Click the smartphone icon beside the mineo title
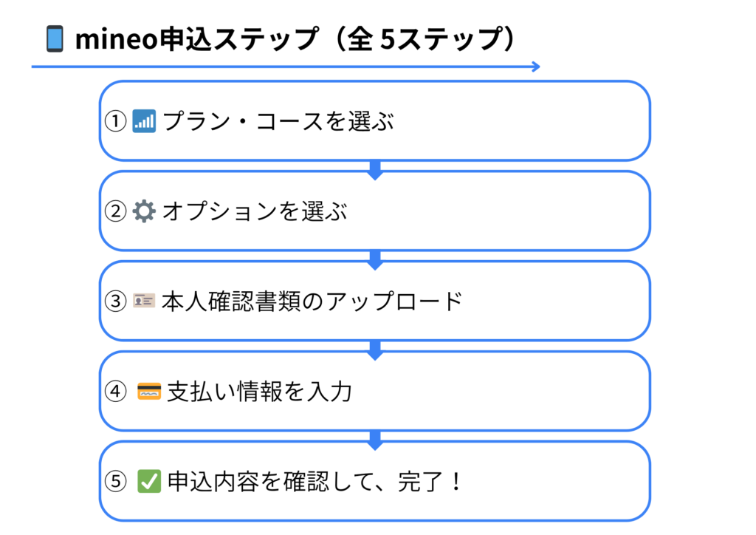 55,38
